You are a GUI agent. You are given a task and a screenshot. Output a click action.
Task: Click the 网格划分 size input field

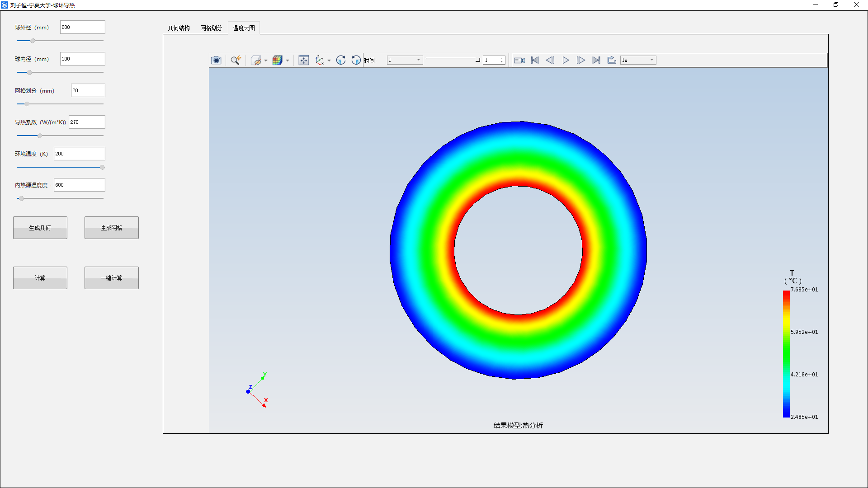88,90
